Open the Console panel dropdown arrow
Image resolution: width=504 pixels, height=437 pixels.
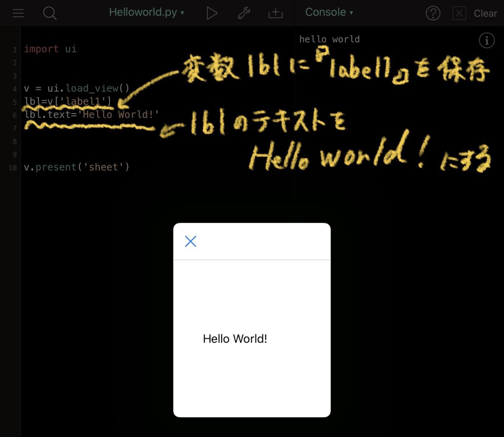[351, 13]
